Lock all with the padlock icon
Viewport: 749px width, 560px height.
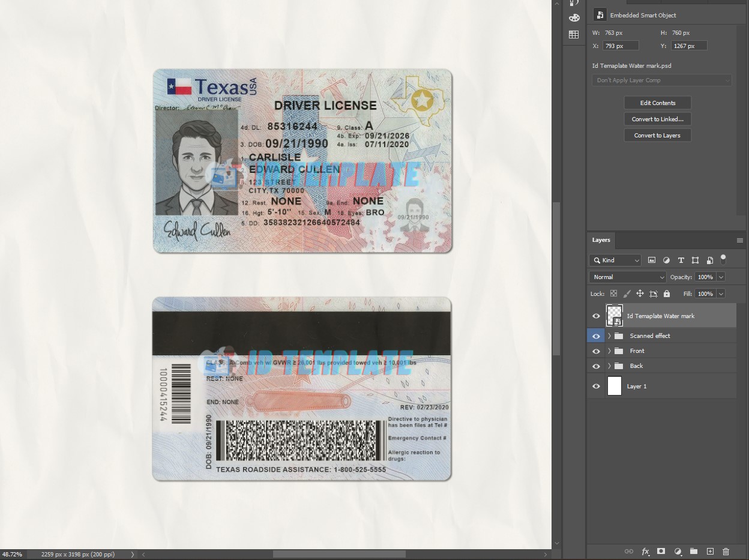666,294
